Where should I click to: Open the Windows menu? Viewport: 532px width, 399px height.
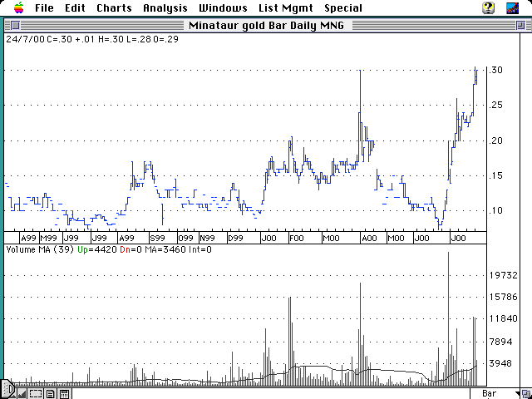click(x=223, y=7)
